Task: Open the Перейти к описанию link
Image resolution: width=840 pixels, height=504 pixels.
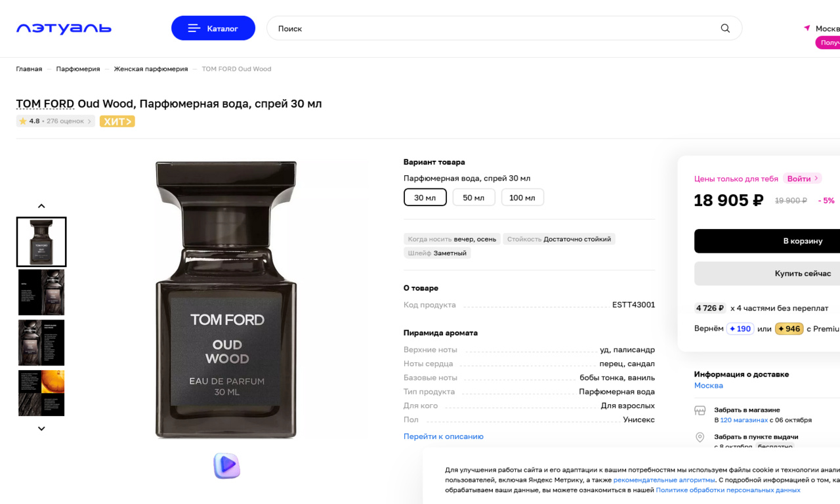Action: coord(443,436)
